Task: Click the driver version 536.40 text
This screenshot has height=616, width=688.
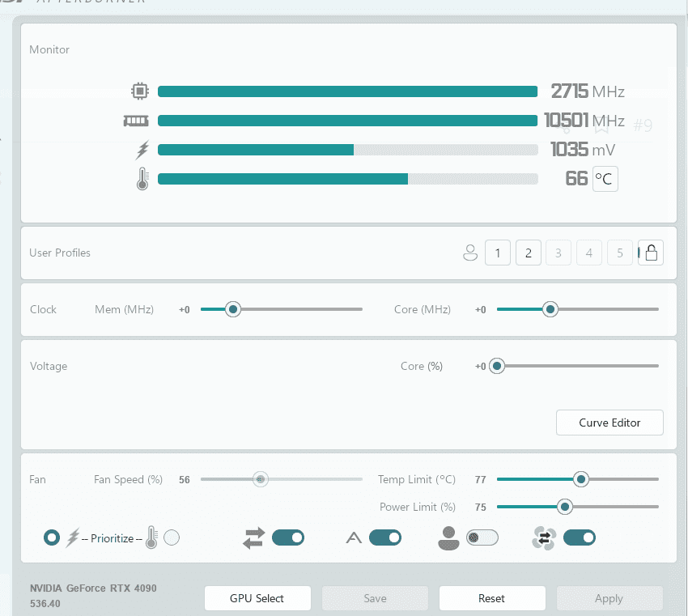Action: [x=45, y=603]
